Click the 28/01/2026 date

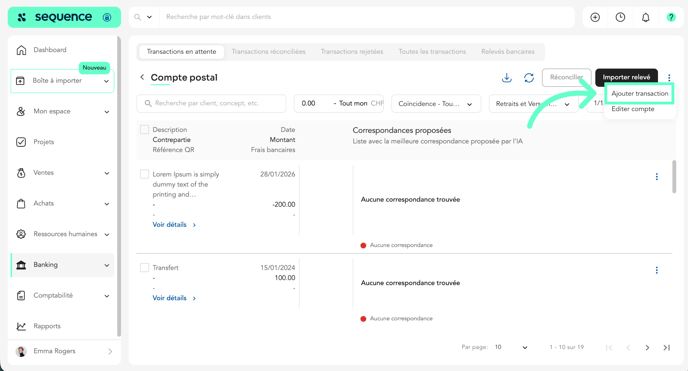point(277,174)
